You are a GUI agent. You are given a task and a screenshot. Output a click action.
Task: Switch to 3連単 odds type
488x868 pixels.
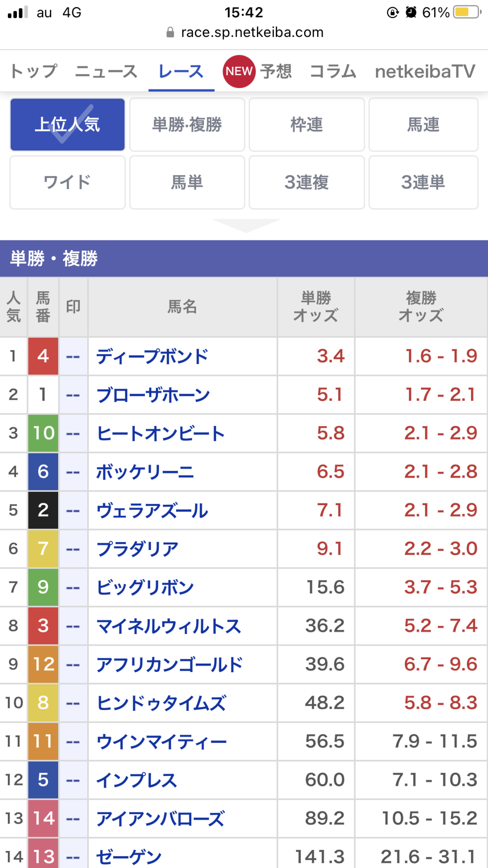coord(423,182)
